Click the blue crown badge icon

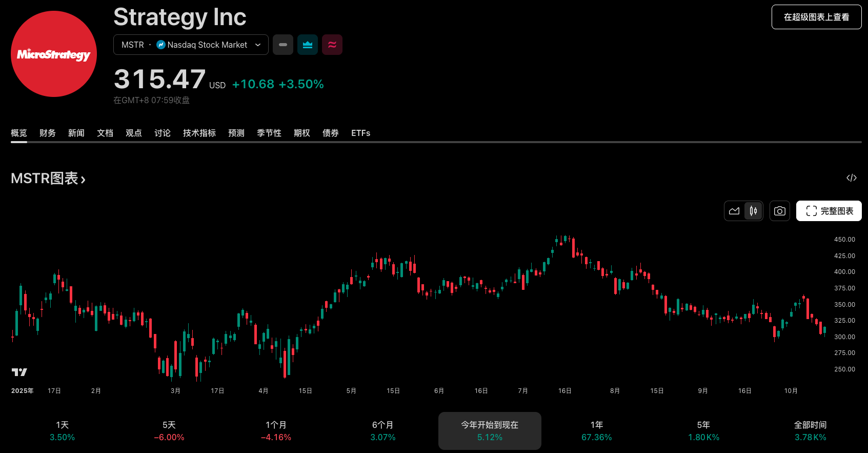(x=308, y=45)
